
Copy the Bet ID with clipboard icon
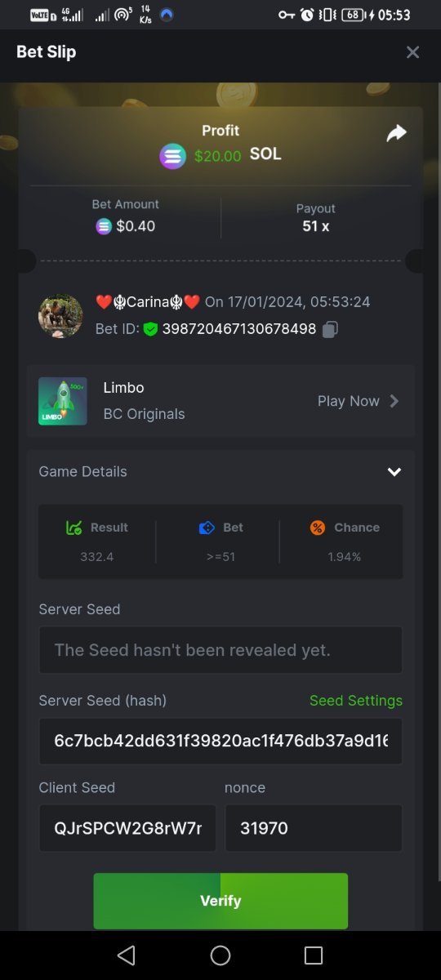(x=330, y=329)
